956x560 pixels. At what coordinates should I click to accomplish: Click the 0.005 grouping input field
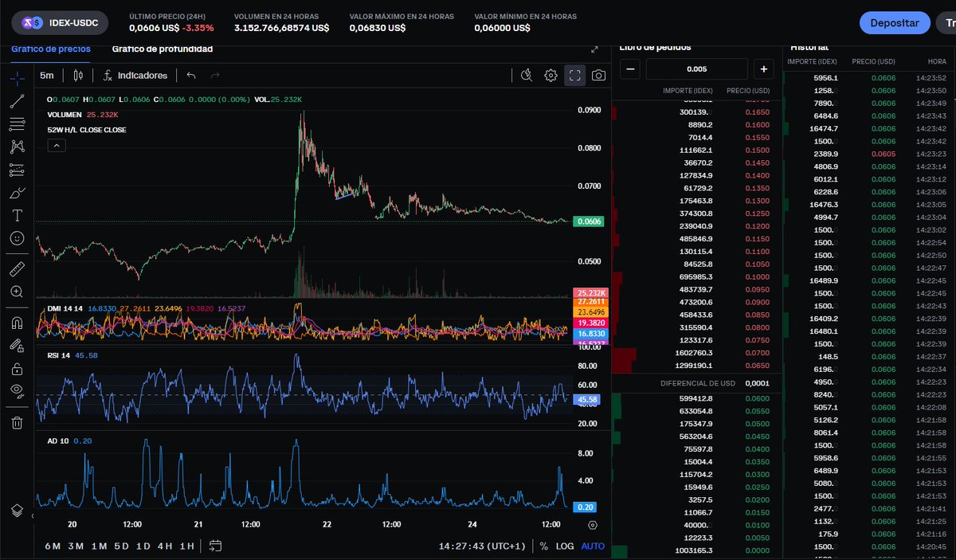(x=697, y=69)
